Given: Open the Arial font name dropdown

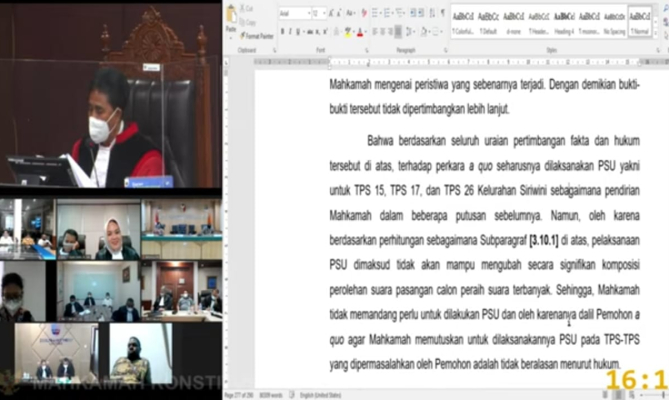Looking at the screenshot, I should tap(294, 13).
